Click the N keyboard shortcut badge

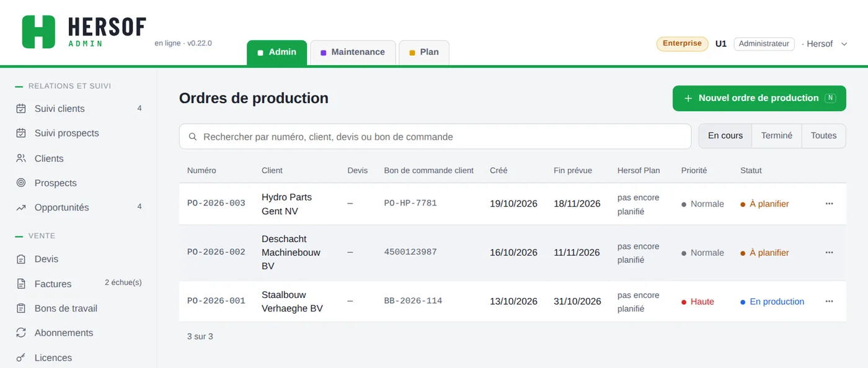[x=830, y=98]
